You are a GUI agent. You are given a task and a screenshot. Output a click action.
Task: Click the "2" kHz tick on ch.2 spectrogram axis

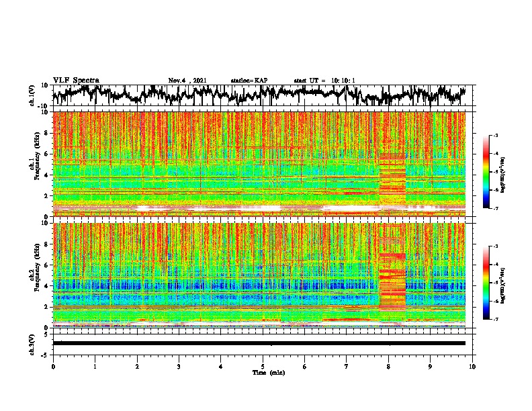point(46,307)
